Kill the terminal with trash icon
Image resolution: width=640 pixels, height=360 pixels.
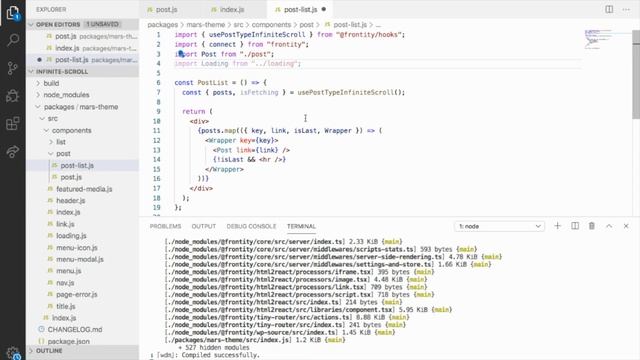point(591,226)
